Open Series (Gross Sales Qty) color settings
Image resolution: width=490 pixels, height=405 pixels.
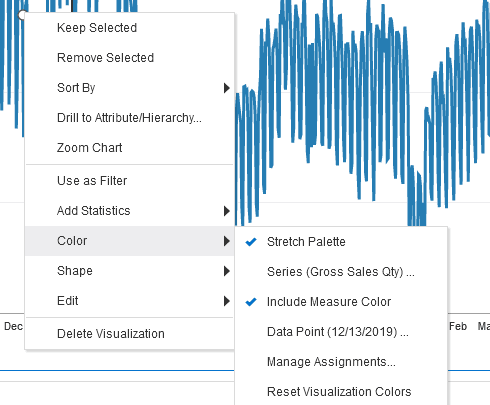pyautogui.click(x=341, y=272)
